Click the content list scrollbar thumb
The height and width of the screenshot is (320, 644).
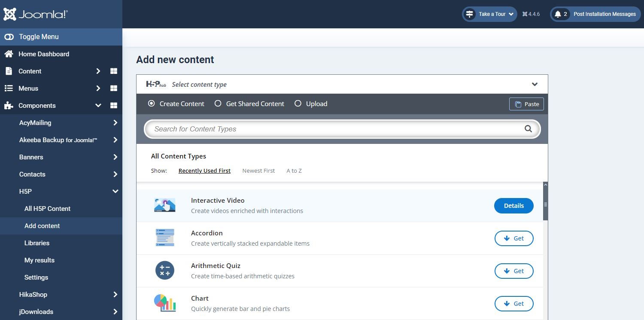(x=546, y=204)
